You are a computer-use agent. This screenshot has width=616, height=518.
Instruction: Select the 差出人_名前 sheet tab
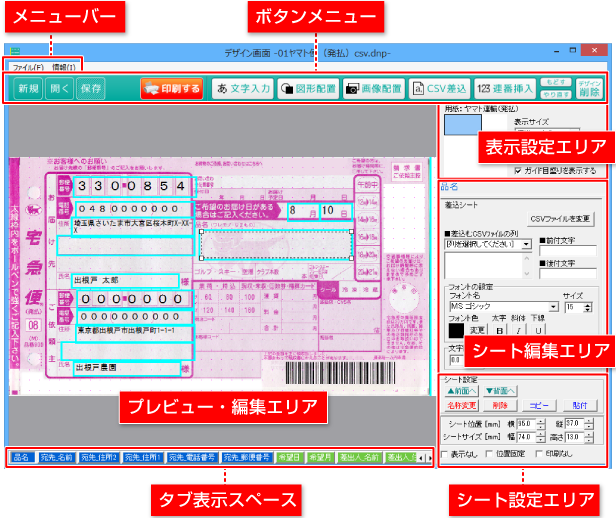[x=359, y=458]
